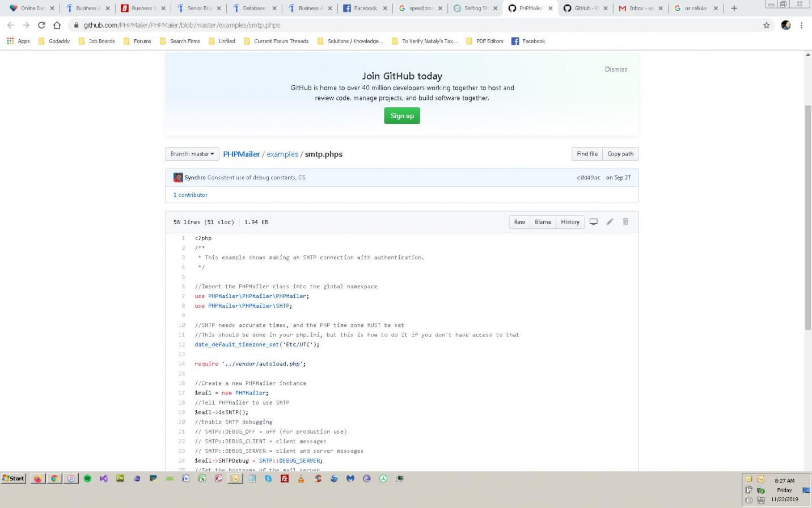Open the PHPMailer repository breadcrumb link

pos(242,154)
